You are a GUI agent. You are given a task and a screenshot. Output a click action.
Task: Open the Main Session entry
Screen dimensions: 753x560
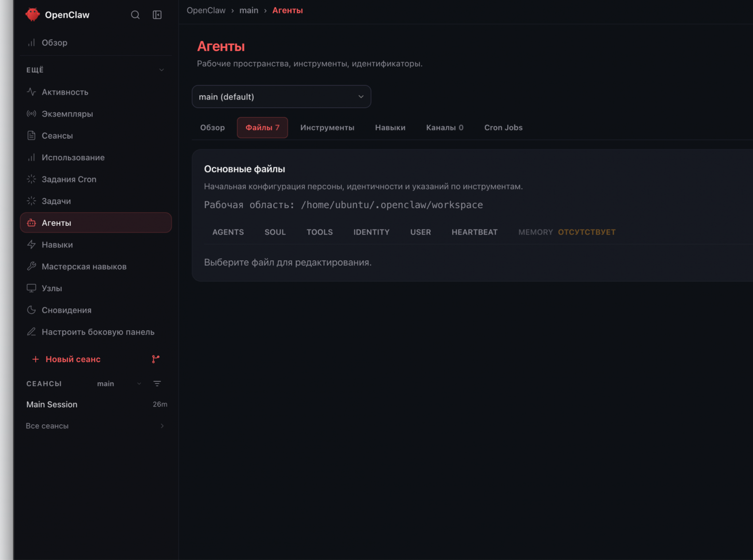[96, 404]
